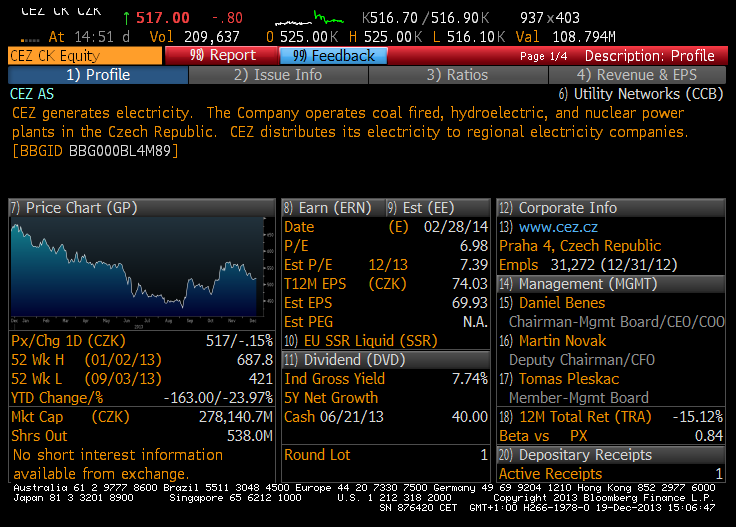Open 6) Utility Networks (CCB) classification
The image size is (736, 527).
tap(641, 94)
